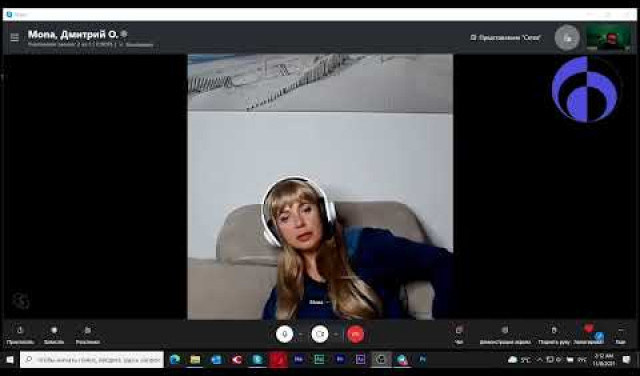
Task: Start screen sharing (Демонстрация экрана)
Action: pos(505,334)
